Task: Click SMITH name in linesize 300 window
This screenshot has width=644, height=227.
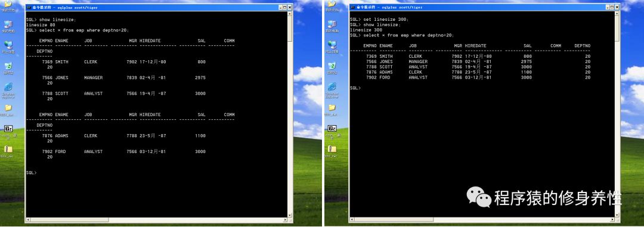Action: [386, 56]
